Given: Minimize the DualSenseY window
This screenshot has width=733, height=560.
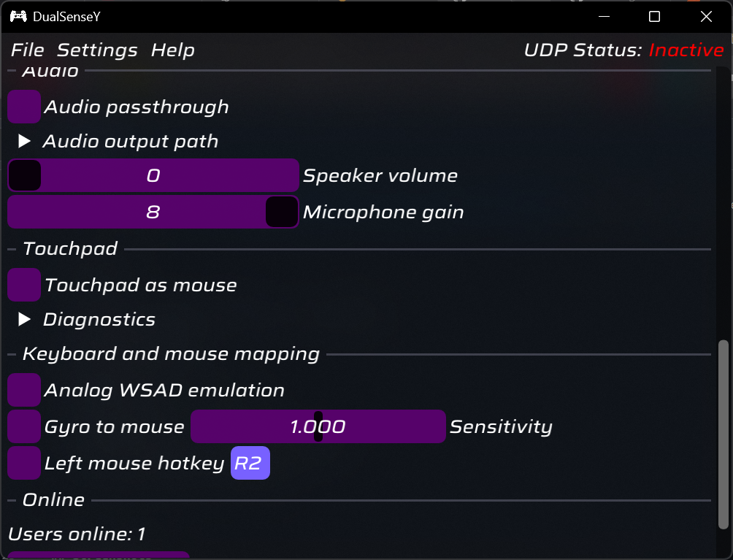Looking at the screenshot, I should click(x=604, y=16).
